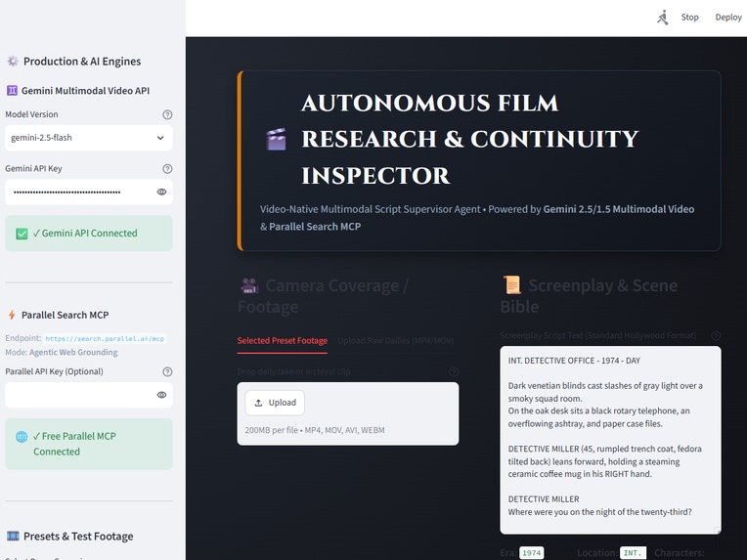Viewport: 747px width, 560px height.
Task: Click 'Gemini API Connected' status text
Action: 85,234
